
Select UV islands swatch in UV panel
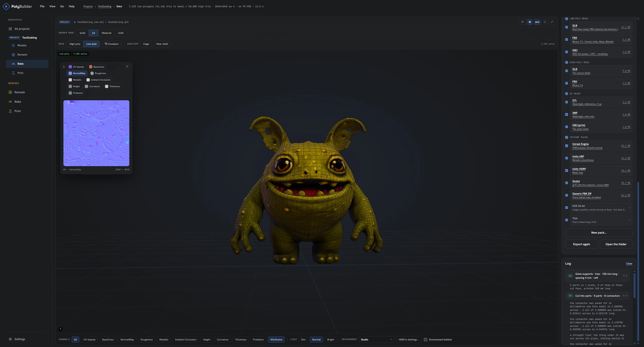coord(76,67)
